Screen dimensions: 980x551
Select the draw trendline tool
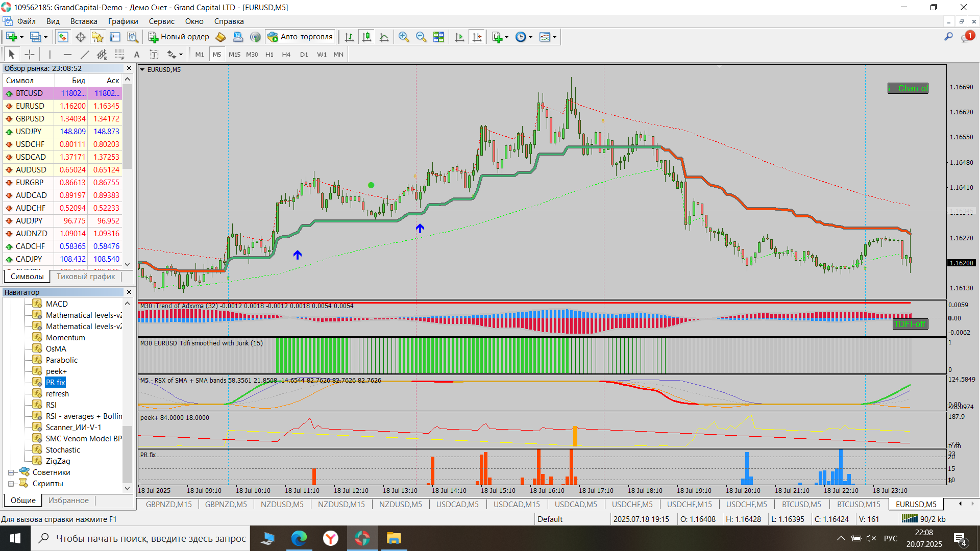pos(85,55)
